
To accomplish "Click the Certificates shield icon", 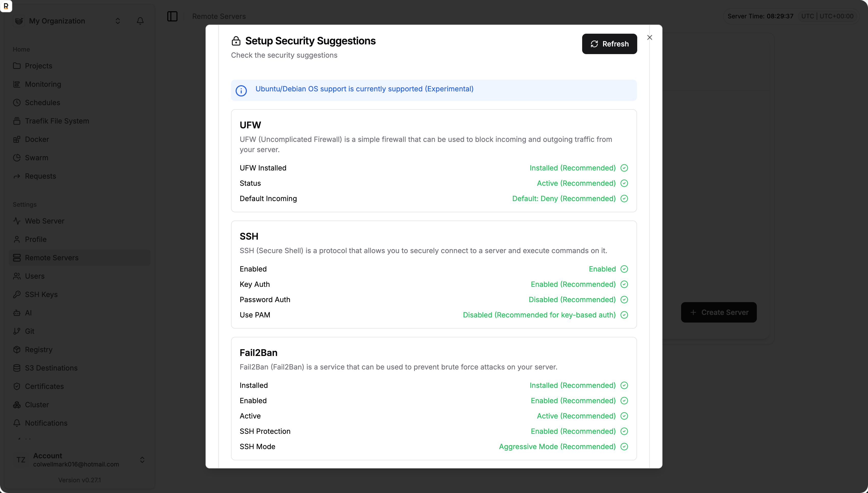I will point(17,386).
